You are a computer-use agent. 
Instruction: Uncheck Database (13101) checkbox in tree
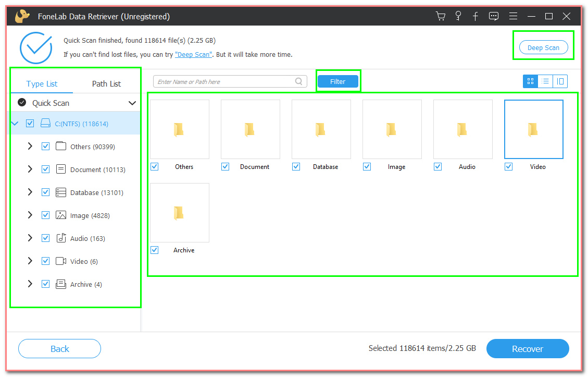pos(45,192)
